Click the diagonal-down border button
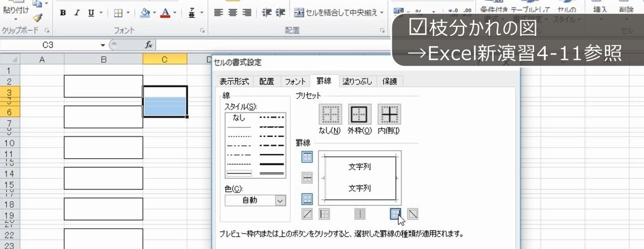 point(413,214)
